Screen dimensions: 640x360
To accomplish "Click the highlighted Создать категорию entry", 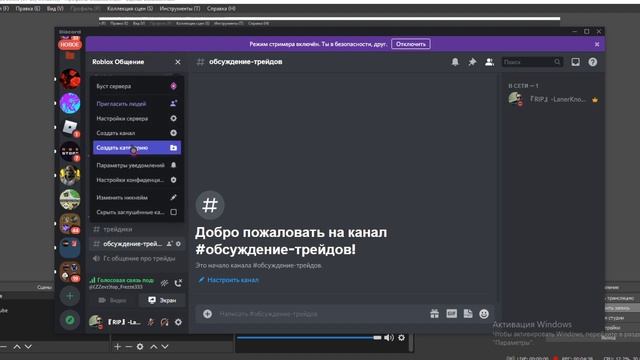I will point(137,148).
